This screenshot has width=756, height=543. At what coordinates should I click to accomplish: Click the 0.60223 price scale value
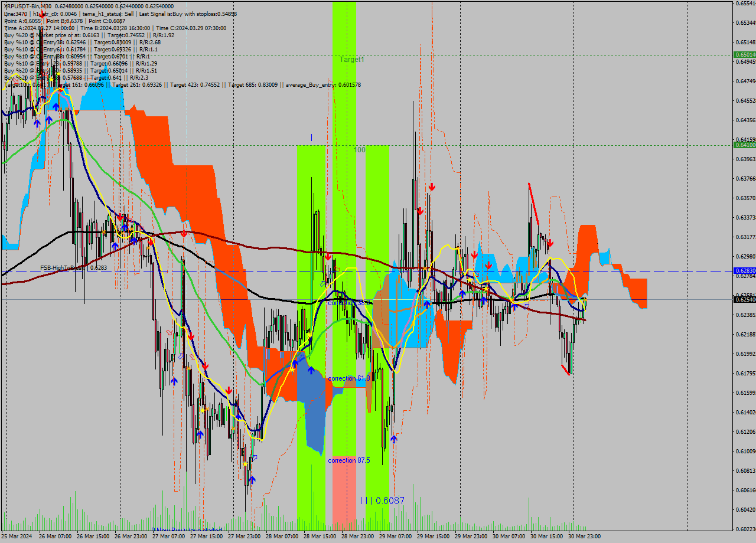click(x=745, y=529)
